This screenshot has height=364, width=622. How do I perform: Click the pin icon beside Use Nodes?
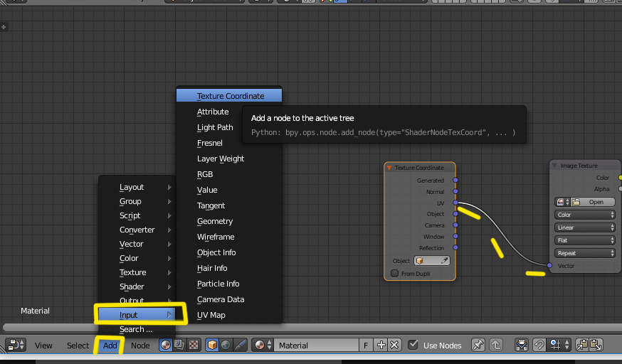[x=478, y=346]
